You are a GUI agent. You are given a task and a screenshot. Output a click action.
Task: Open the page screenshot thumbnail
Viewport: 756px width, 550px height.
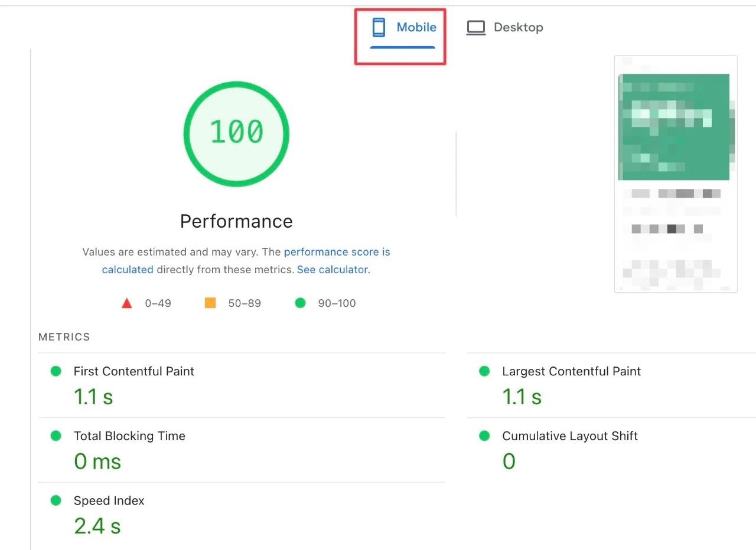coord(676,173)
